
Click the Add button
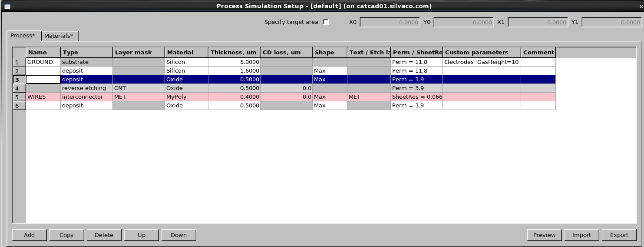point(30,235)
